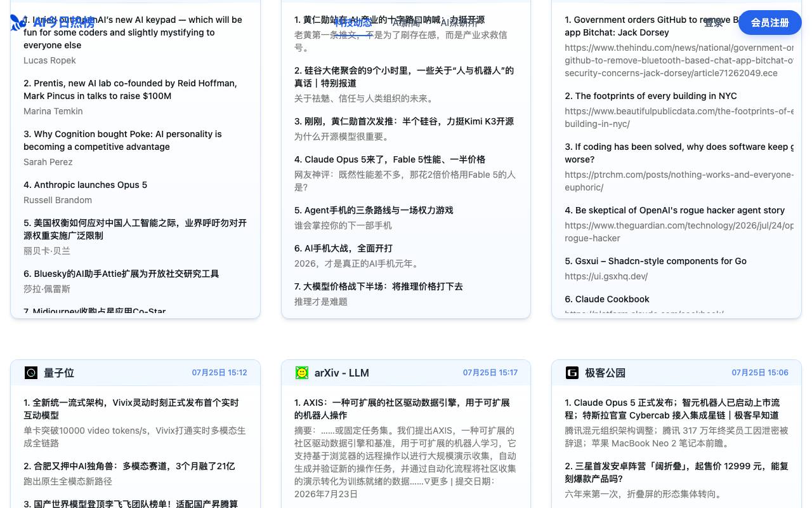Click the thehindu.com article URL
812x508 pixels.
pos(679,60)
